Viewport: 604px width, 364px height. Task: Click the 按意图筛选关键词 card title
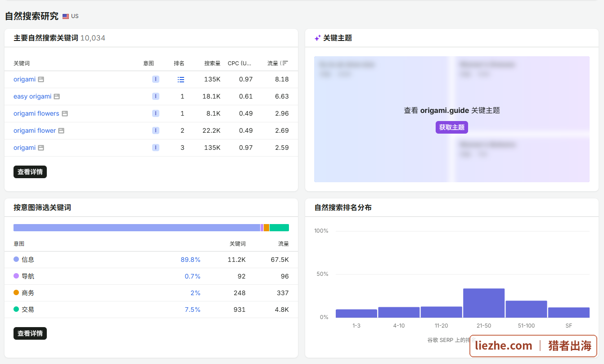point(42,208)
